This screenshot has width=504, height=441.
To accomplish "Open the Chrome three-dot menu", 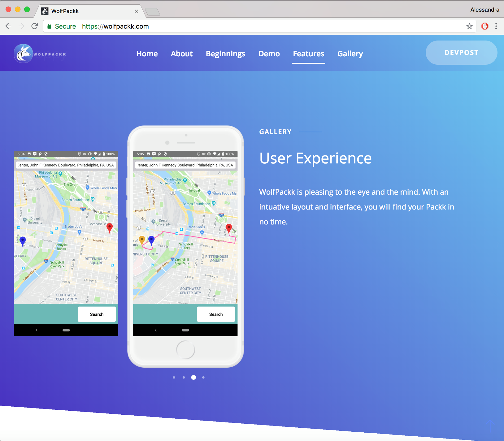I will (x=496, y=26).
